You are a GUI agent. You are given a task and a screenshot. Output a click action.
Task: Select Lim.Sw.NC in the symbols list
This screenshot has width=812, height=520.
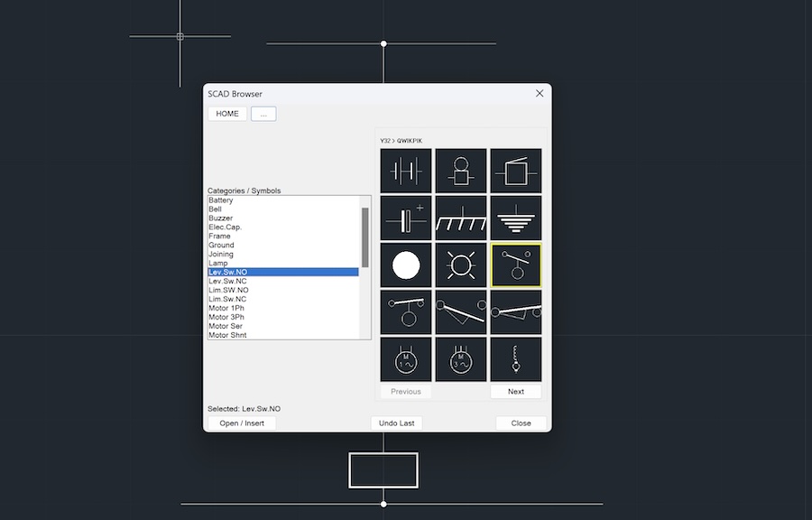tap(283, 299)
